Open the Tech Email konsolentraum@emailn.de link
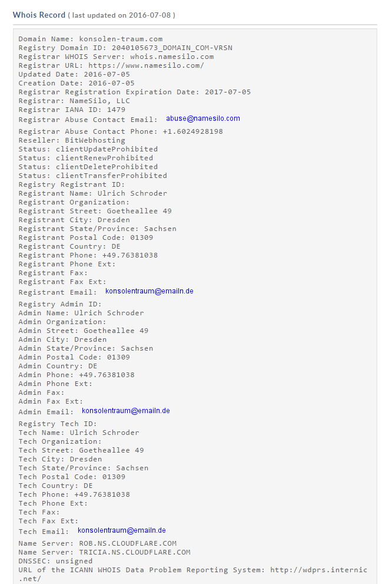The image size is (392, 584). coord(122,530)
